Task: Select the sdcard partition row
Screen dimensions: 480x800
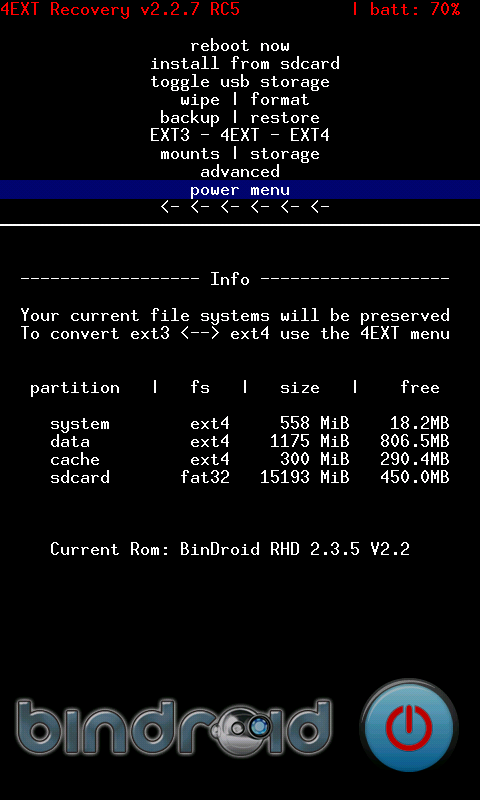Action: click(249, 478)
